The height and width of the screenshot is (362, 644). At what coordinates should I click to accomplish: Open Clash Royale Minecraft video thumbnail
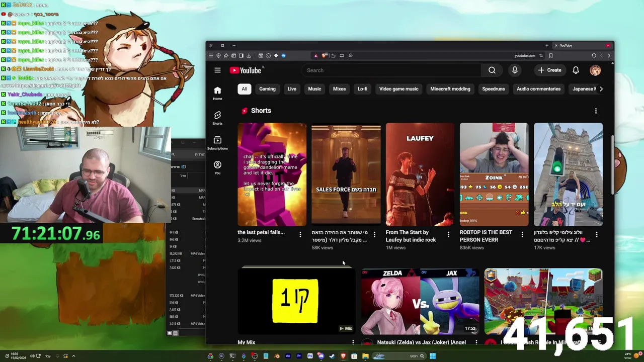point(543,301)
